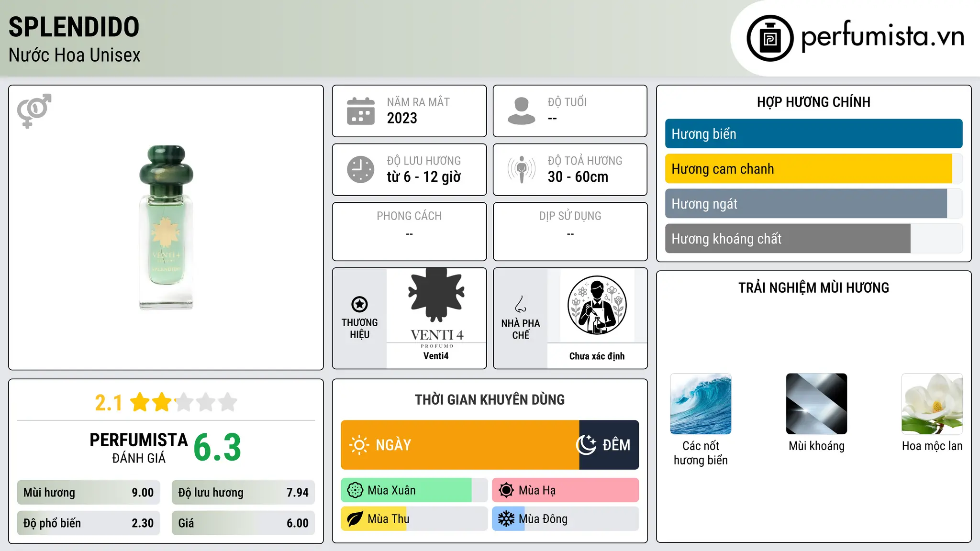Select the Mùi khoáng mineral note image

(816, 404)
